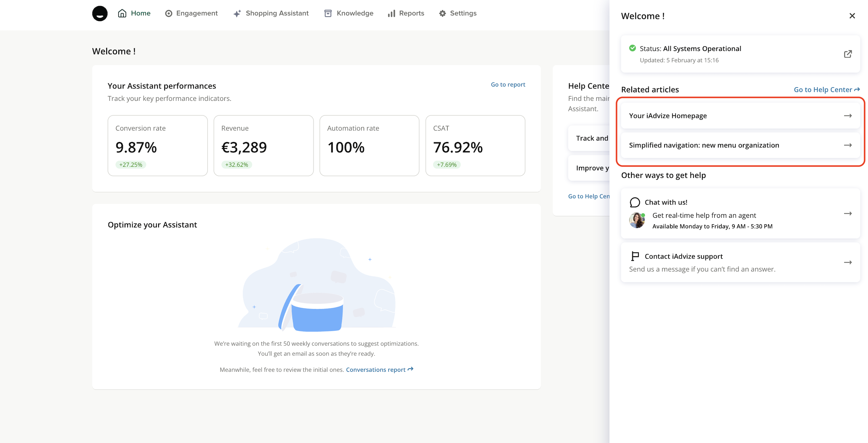
Task: Click arrow on Simplified navigation article
Action: (847, 145)
